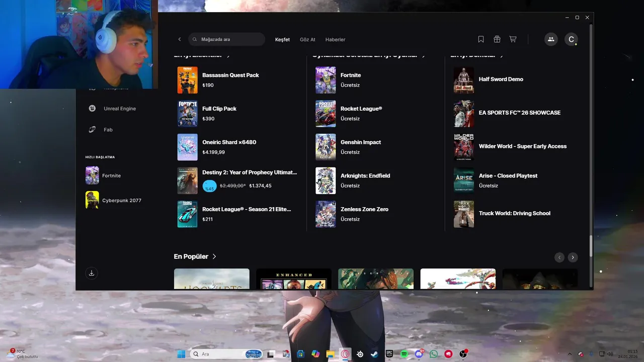
Task: Go back with the store back arrow
Action: [x=179, y=39]
